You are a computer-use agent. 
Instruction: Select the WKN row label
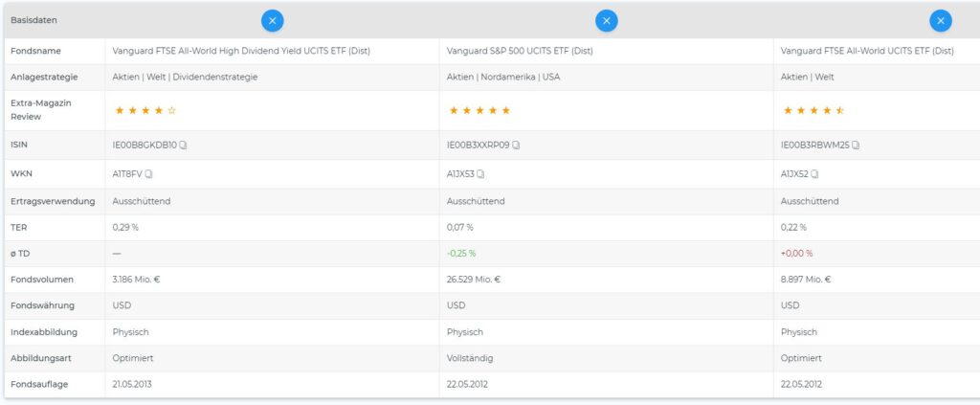[21, 174]
